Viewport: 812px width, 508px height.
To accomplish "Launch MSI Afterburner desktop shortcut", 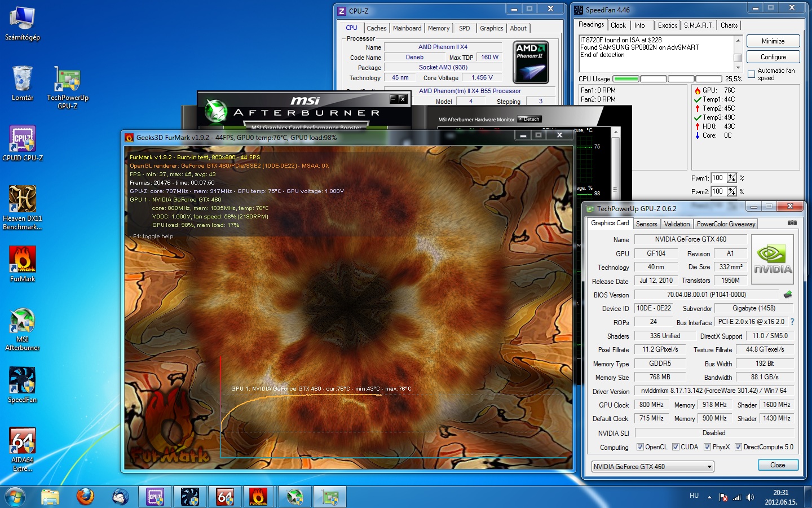I will tap(23, 329).
